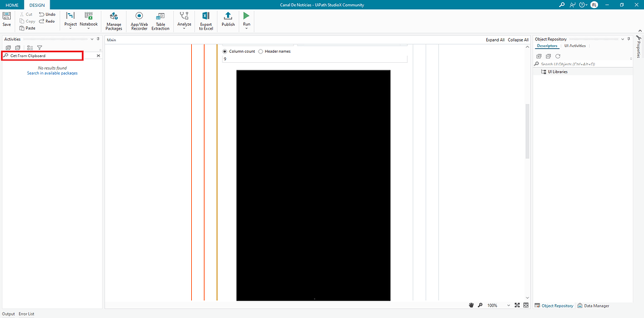Open the Object Repository options dropdown
Viewport: 644px width, 318px height.
[x=623, y=40]
